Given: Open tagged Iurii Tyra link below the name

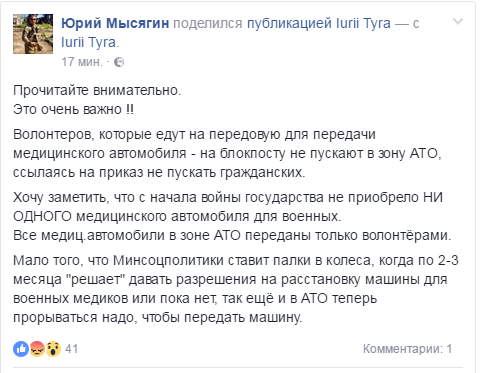Looking at the screenshot, I should tap(89, 43).
